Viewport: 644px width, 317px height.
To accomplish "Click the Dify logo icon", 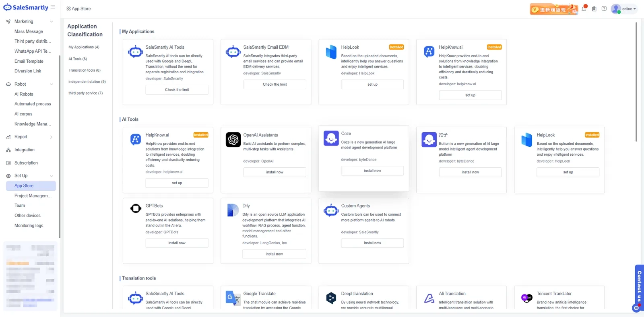I will pyautogui.click(x=233, y=210).
